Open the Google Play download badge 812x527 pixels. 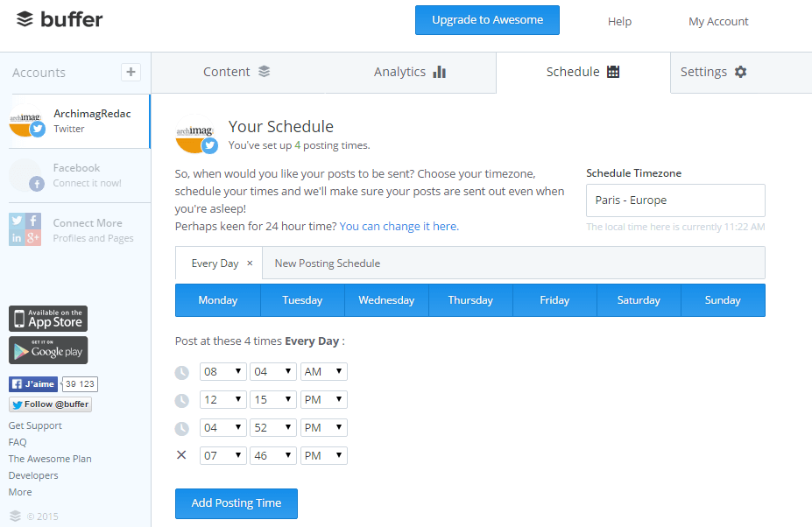click(x=48, y=350)
